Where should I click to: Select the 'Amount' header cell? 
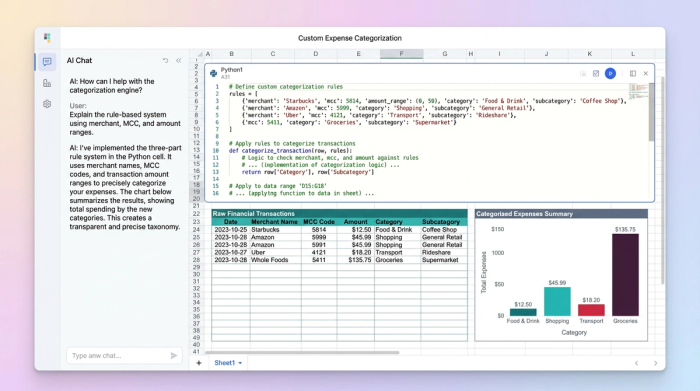click(x=355, y=222)
